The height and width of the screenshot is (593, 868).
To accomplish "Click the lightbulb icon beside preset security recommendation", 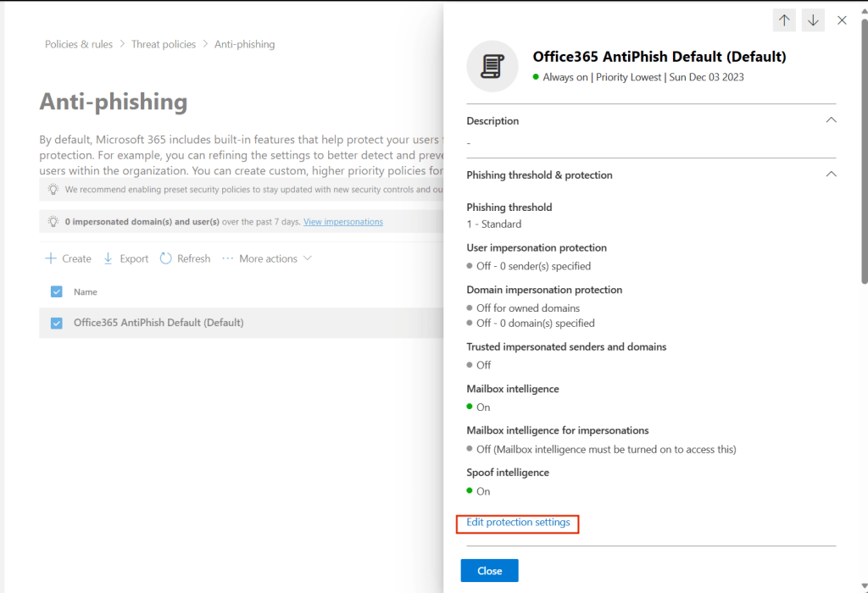I will 53,190.
